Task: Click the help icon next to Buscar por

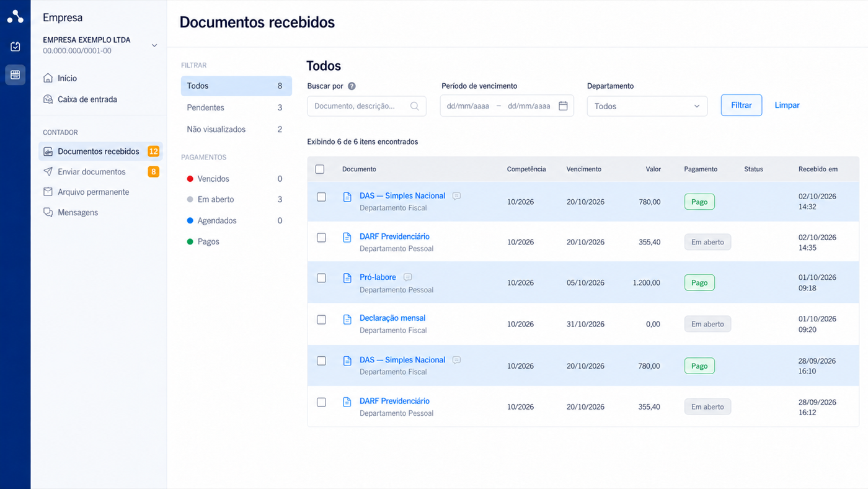Action: 352,86
